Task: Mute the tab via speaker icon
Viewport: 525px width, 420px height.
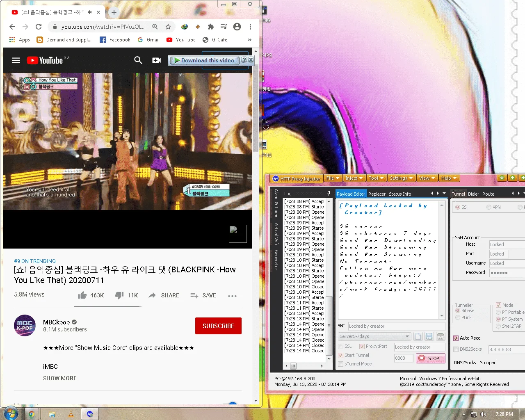Action: tap(90, 12)
